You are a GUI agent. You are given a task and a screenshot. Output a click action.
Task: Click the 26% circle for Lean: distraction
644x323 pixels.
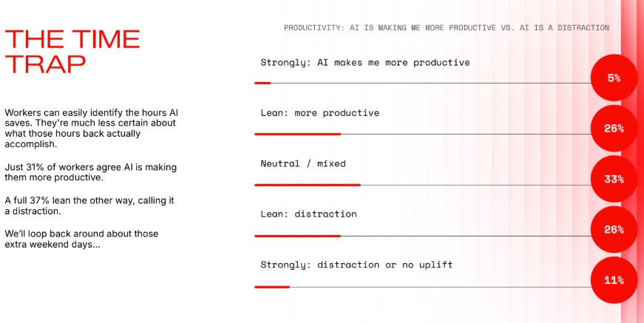(x=614, y=230)
